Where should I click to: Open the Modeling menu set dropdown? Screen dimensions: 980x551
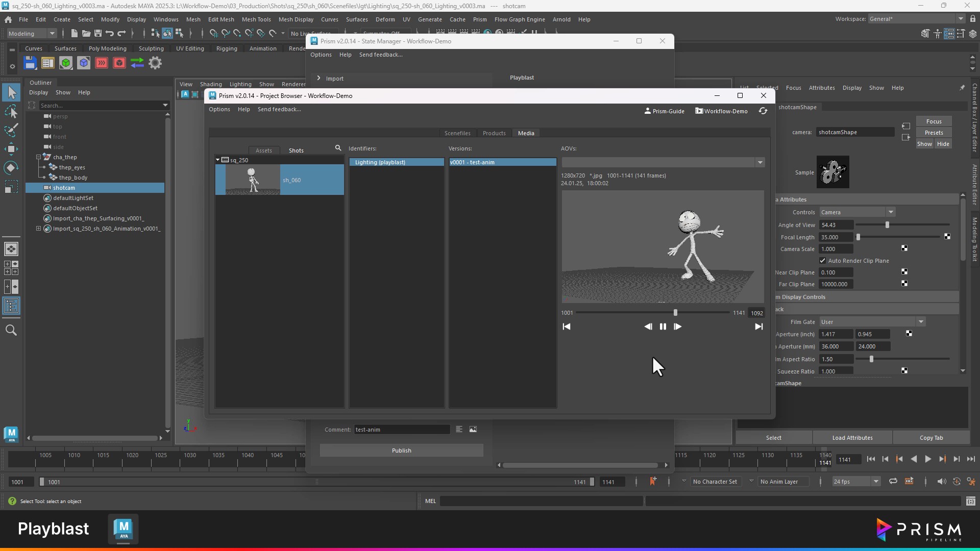coord(52,34)
